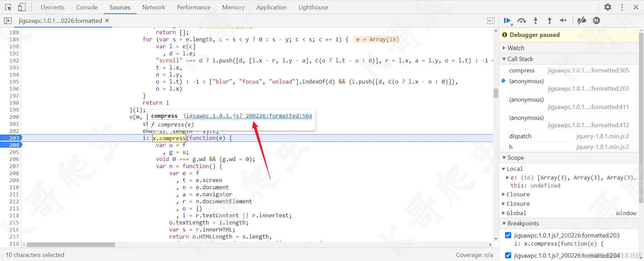Select h frame from jquery-1.8.1.min.js

click(569, 147)
